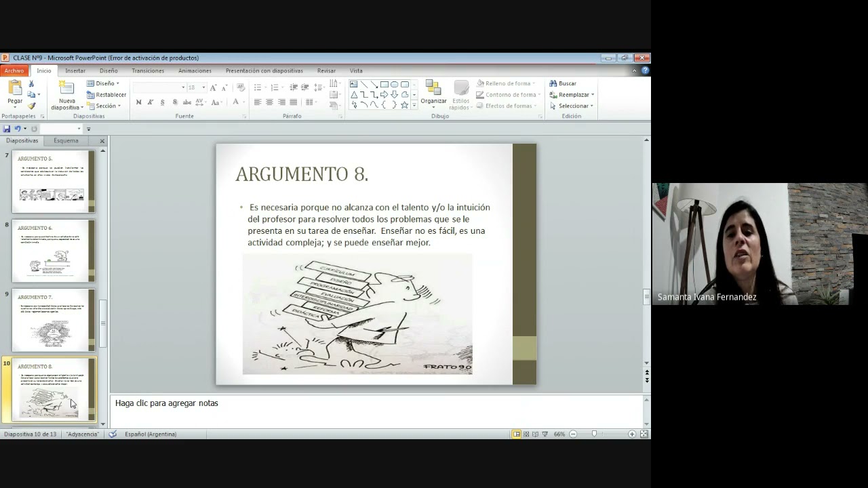The width and height of the screenshot is (868, 488).
Task: Adjust the zoom slider handle
Action: (x=594, y=434)
